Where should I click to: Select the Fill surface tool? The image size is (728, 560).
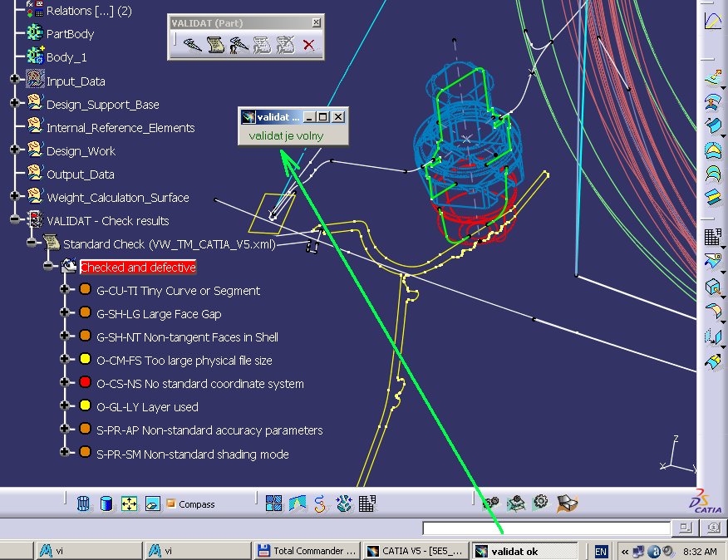coord(713,150)
